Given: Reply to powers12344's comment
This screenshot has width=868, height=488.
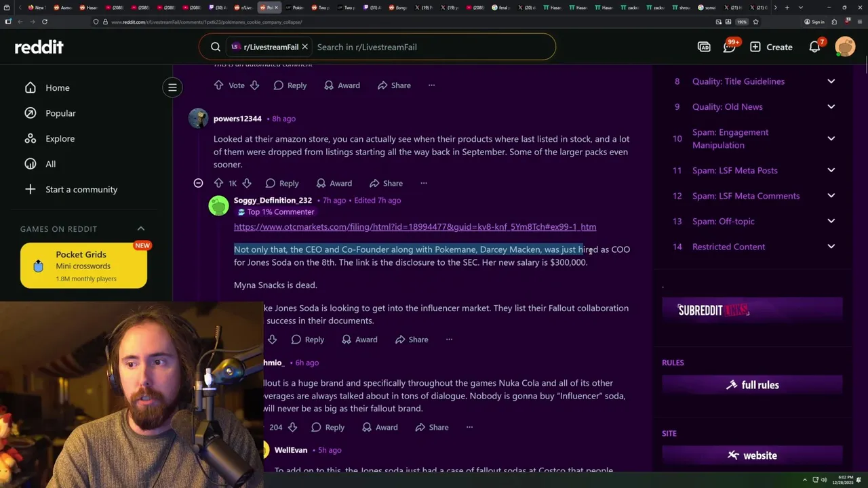Looking at the screenshot, I should pos(282,183).
